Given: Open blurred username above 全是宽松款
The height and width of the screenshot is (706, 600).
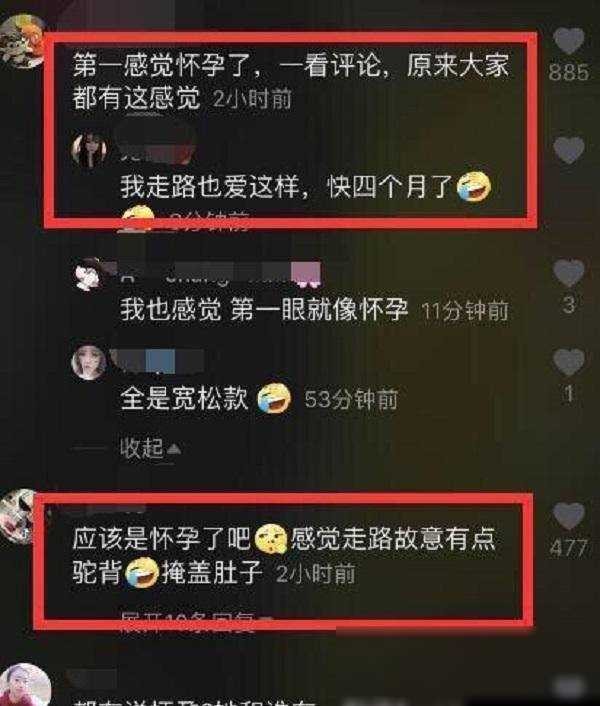Looking at the screenshot, I should click(158, 361).
